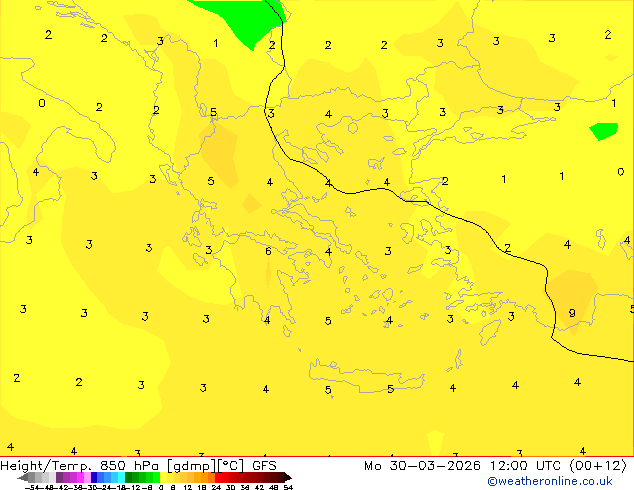
Task: Click the cyan swatch in the temperature legend
Action: (x=121, y=477)
